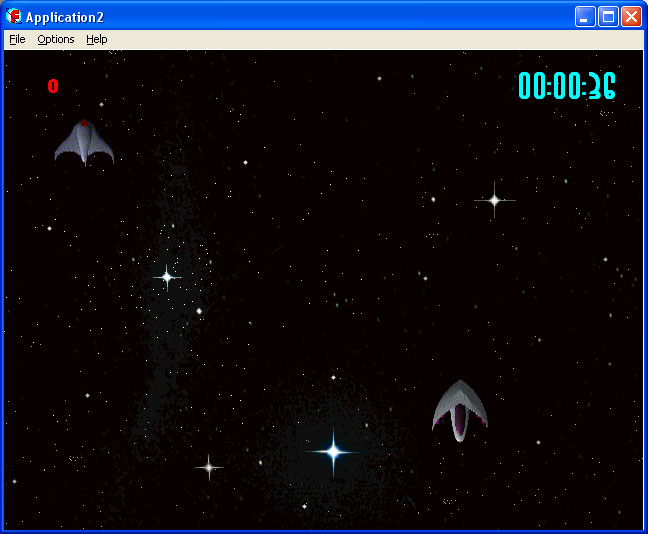The image size is (648, 534).
Task: Click the bright flared star left of center
Action: pos(167,276)
